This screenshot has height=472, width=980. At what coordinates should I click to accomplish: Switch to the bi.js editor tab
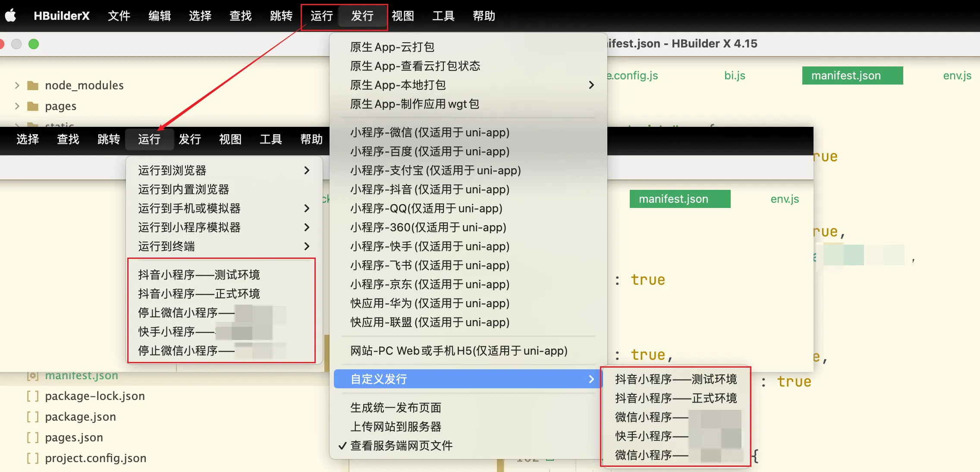(735, 76)
